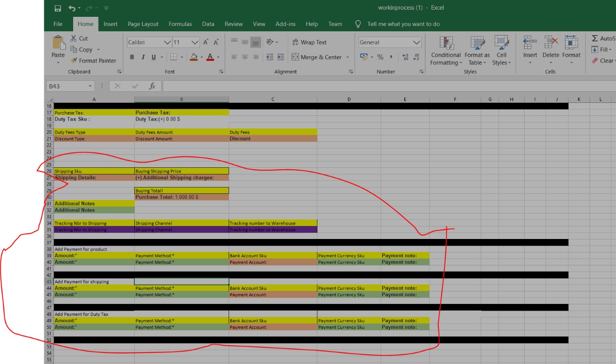Open the Calibri font name dropdown
Viewport: 616px width, 364px height.
point(167,42)
